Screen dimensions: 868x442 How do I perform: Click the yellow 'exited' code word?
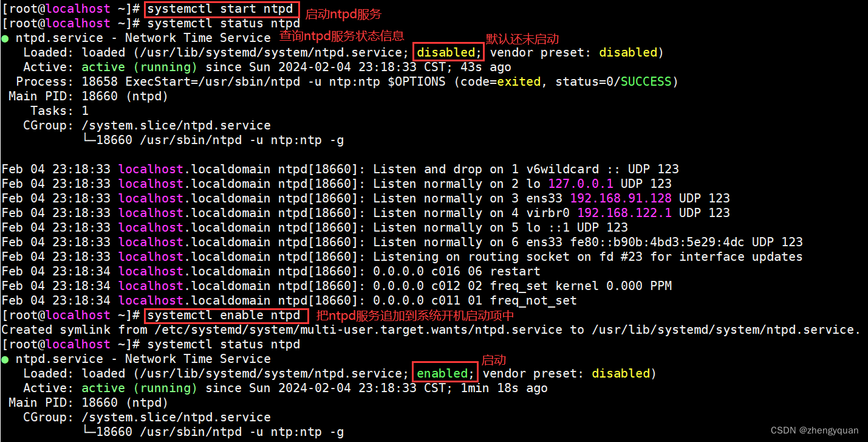519,81
